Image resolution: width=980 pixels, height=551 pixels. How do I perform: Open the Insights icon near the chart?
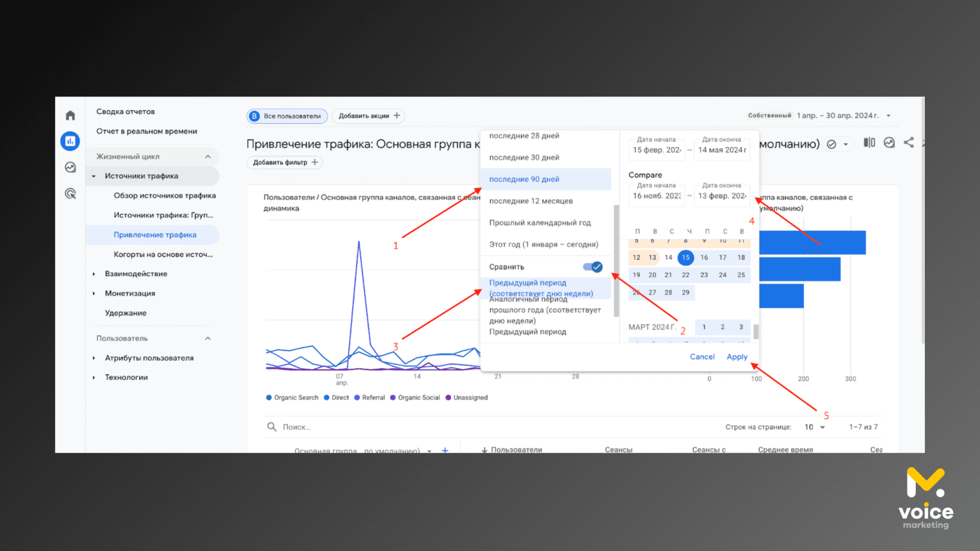pyautogui.click(x=889, y=142)
